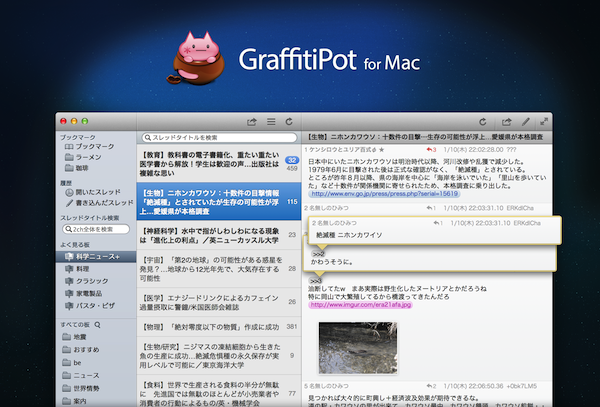Open the 【教育】教科書の電子書籍化 thread
The height and width of the screenshot is (407, 600).
click(219, 164)
